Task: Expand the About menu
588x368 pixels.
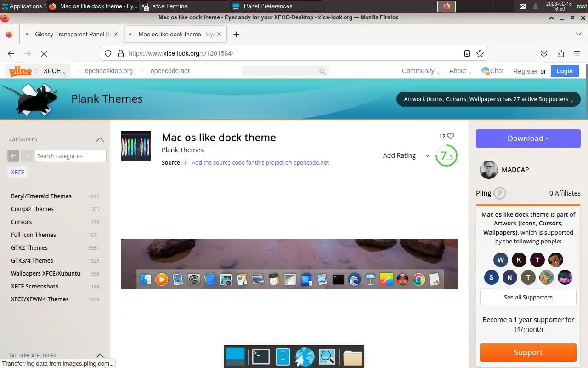Action: coord(460,71)
